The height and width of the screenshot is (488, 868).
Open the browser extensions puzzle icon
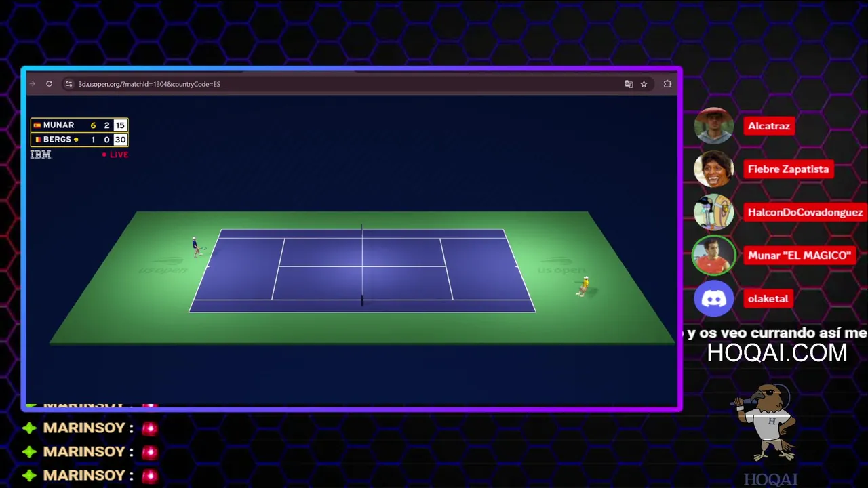(x=667, y=84)
